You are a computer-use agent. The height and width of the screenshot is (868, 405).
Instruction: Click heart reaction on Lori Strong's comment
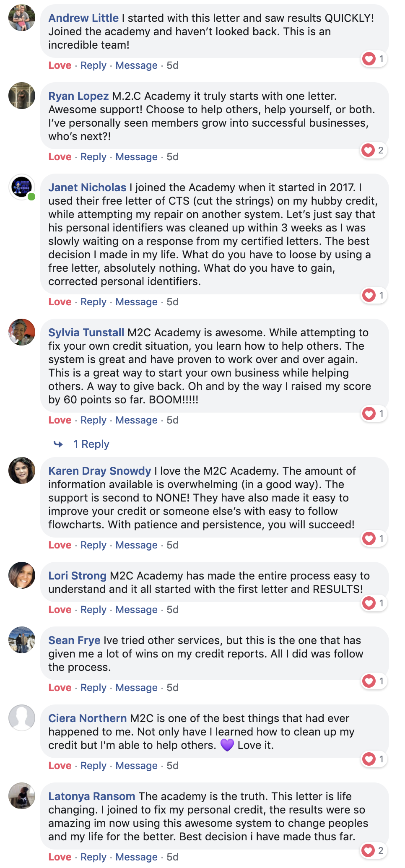373,603
